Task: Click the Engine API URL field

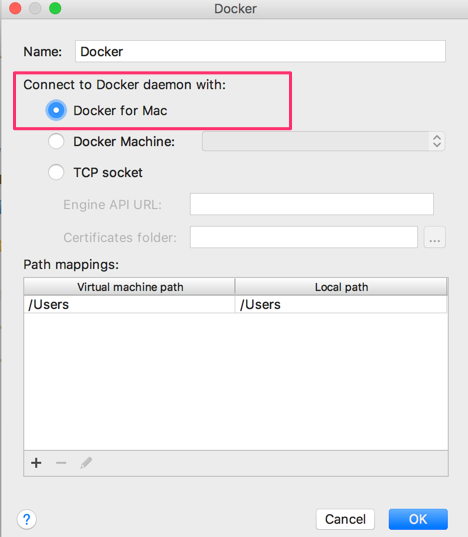Action: point(312,204)
